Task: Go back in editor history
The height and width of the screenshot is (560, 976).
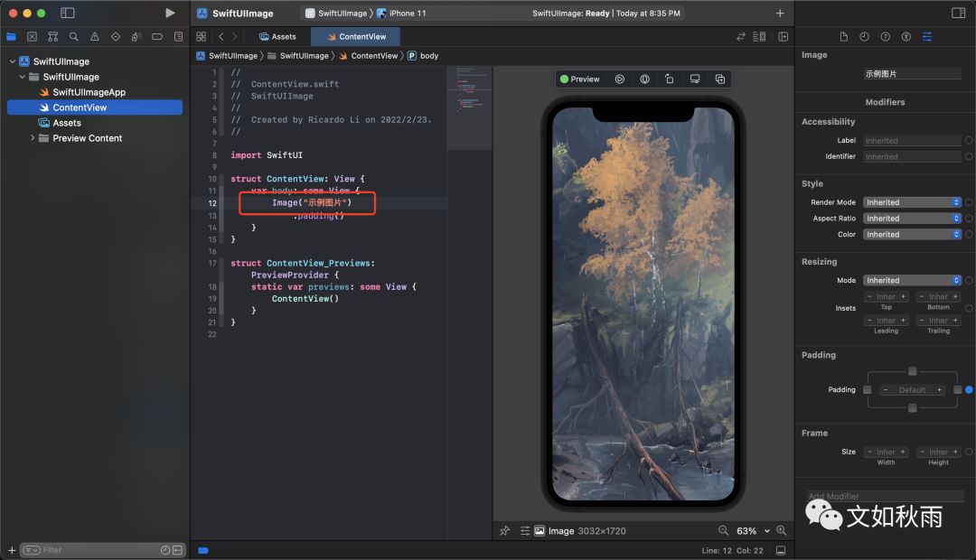Action: pos(221,37)
